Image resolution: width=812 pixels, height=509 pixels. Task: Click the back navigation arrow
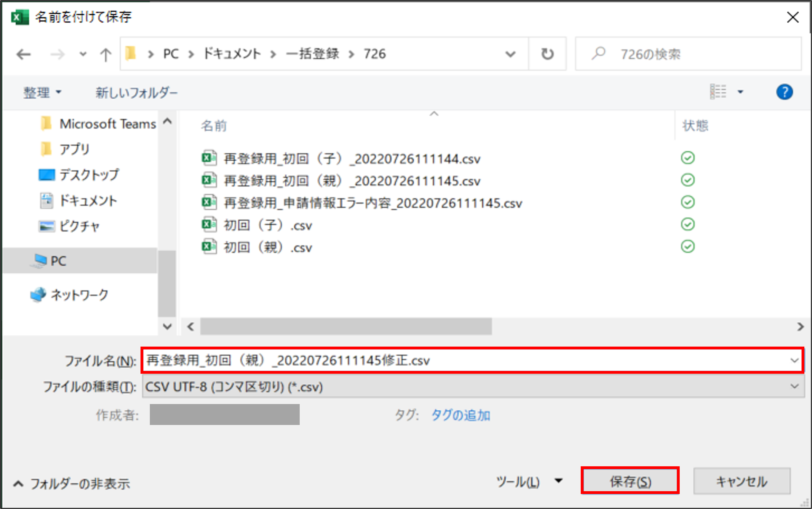pos(23,54)
